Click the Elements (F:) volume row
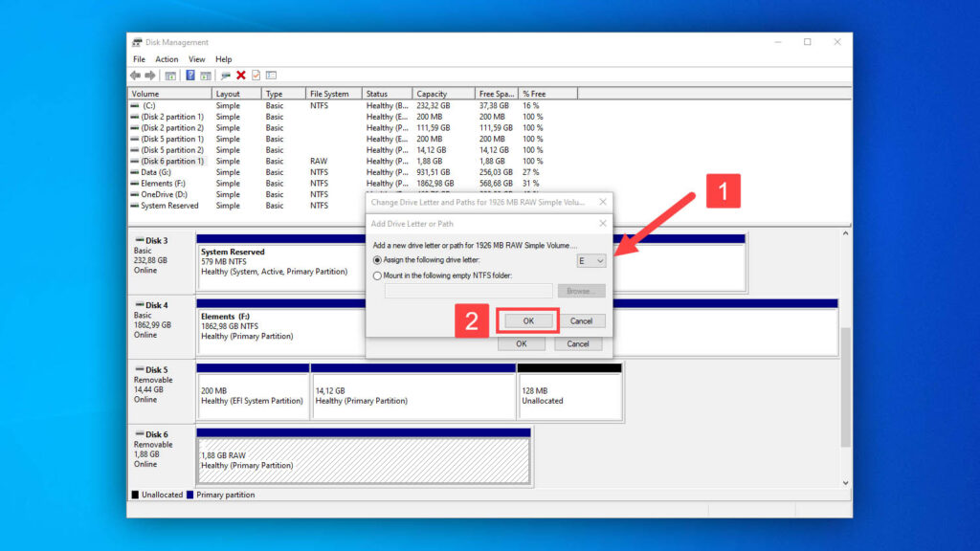This screenshot has height=551, width=980. click(x=163, y=183)
